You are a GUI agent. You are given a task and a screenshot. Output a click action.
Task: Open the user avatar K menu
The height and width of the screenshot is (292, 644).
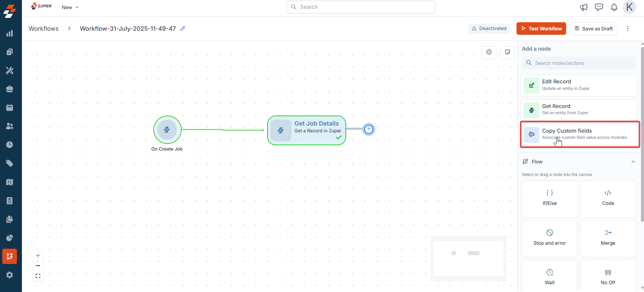coord(629,7)
